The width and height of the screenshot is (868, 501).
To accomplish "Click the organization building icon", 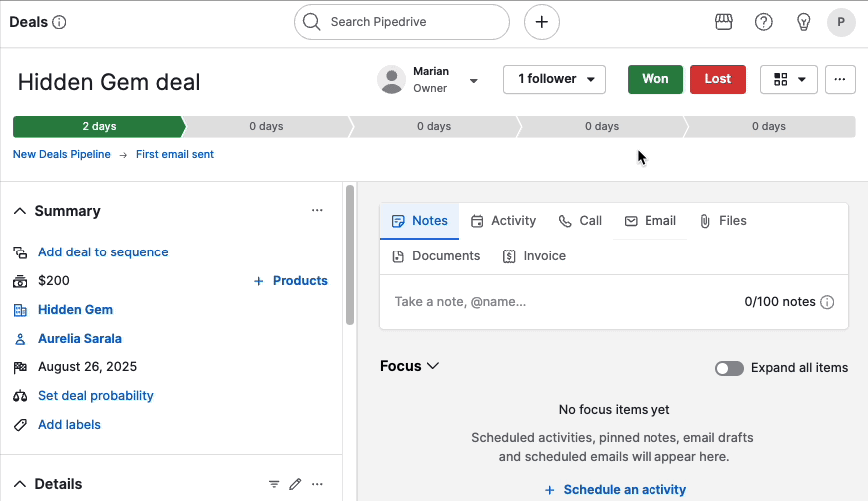I will (x=20, y=310).
